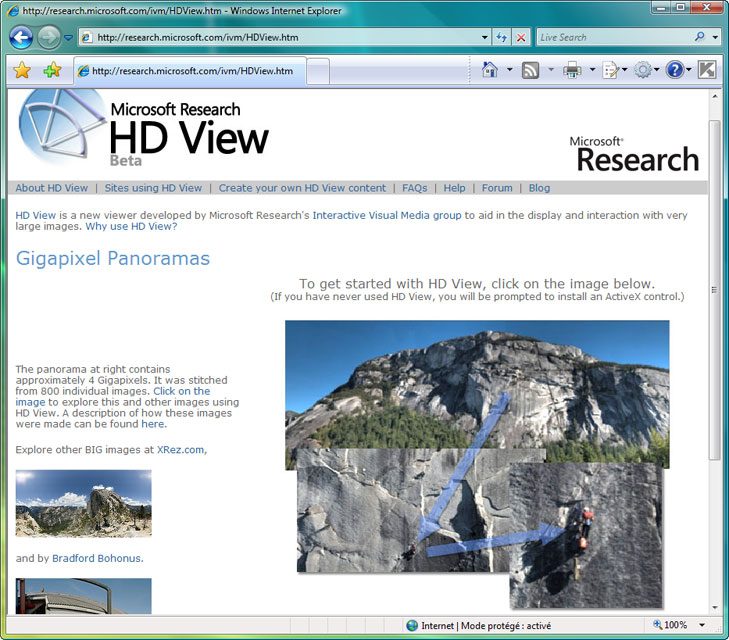Screen dimensions: 729x640
Task: Open the Help nav link
Action: pyautogui.click(x=454, y=188)
